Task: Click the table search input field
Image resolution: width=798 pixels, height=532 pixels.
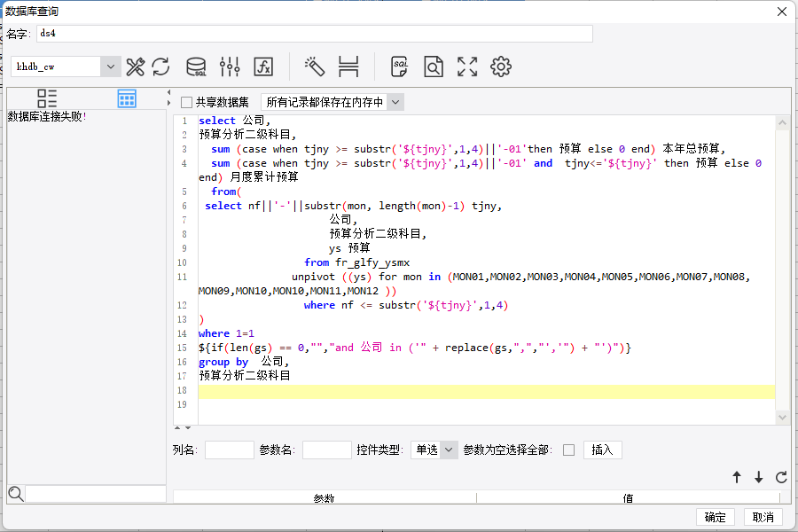Action: [x=96, y=493]
